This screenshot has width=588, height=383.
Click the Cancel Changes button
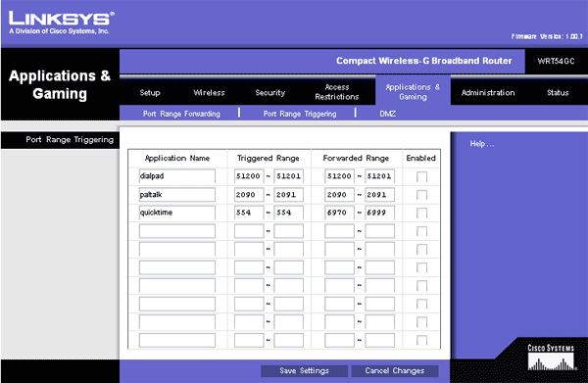(x=395, y=371)
